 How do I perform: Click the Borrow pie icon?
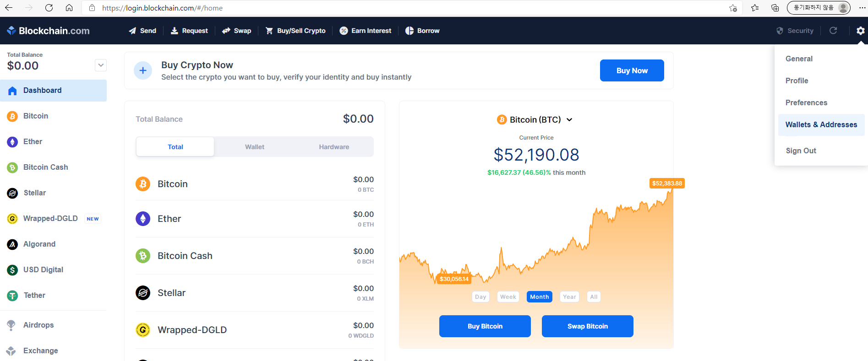pyautogui.click(x=409, y=31)
